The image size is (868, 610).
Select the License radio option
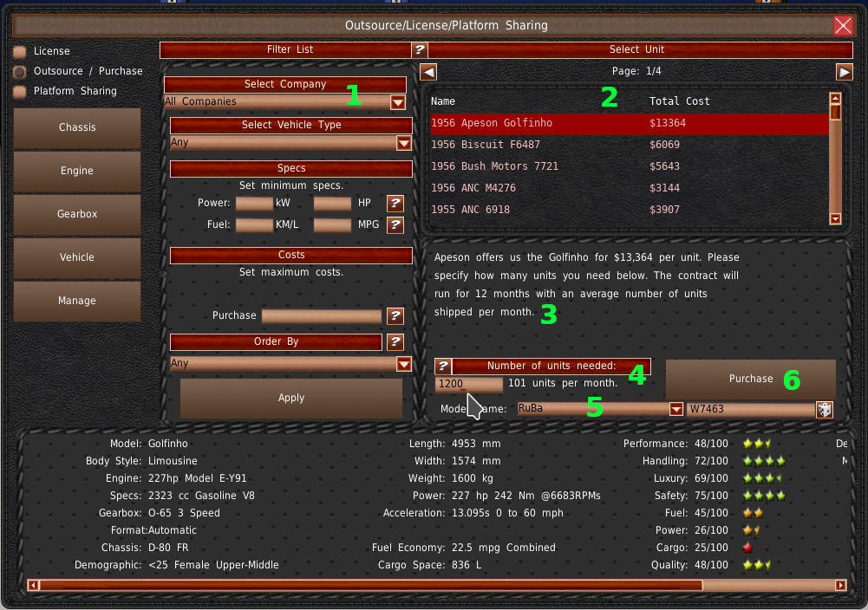19,52
